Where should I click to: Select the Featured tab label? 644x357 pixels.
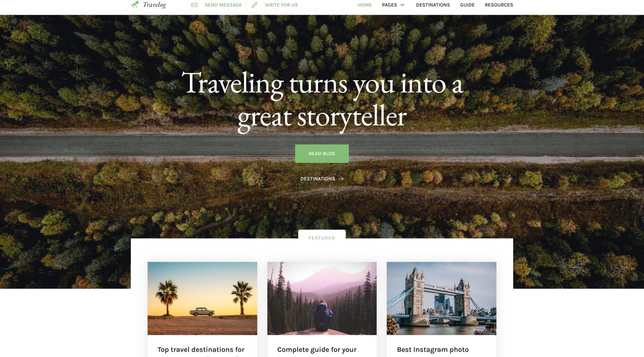click(x=322, y=238)
